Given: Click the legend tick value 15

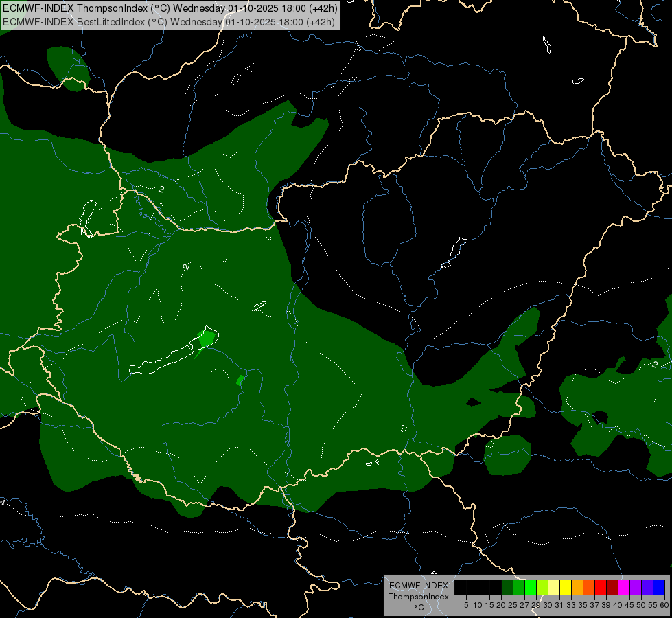Looking at the screenshot, I should tap(489, 605).
